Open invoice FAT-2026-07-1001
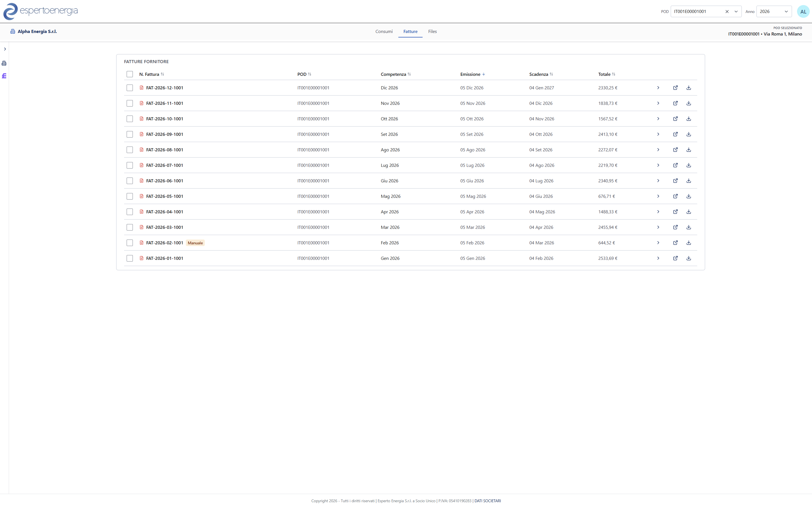 coord(164,165)
